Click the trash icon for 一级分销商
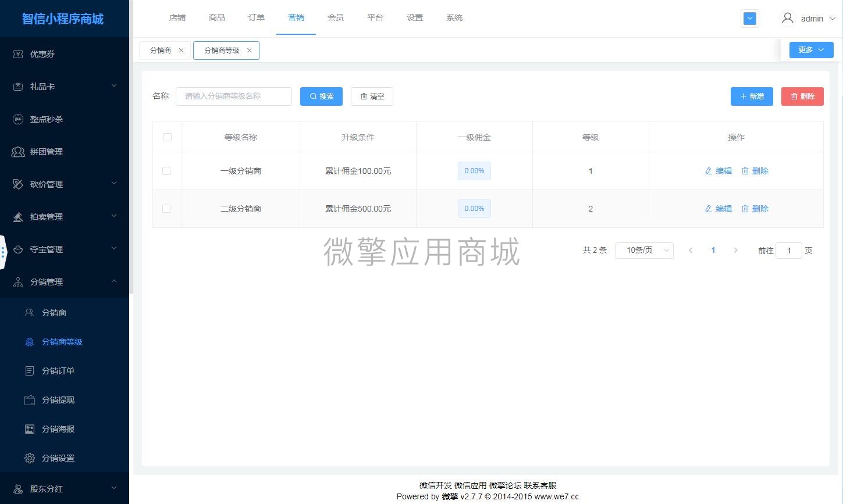The width and height of the screenshot is (843, 504). (x=745, y=171)
